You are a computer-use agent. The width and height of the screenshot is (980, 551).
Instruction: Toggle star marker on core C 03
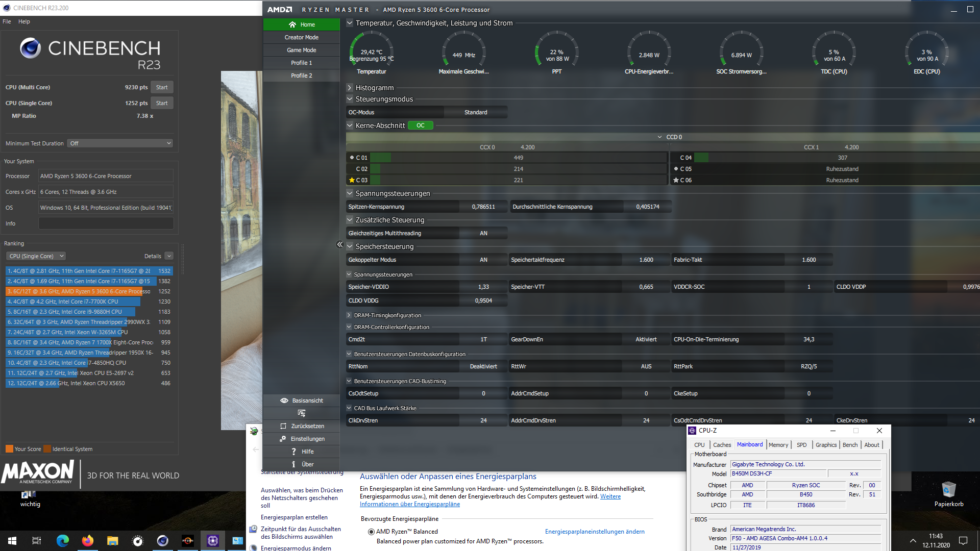[352, 180]
